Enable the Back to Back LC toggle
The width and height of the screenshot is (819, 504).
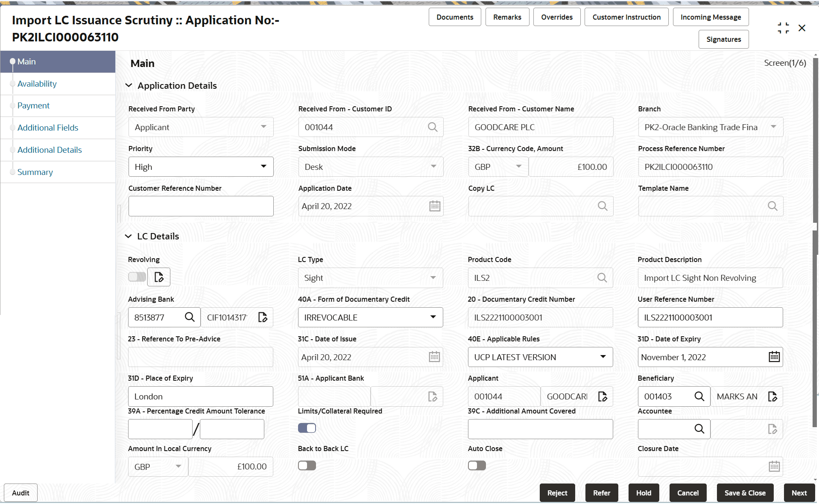click(x=307, y=466)
